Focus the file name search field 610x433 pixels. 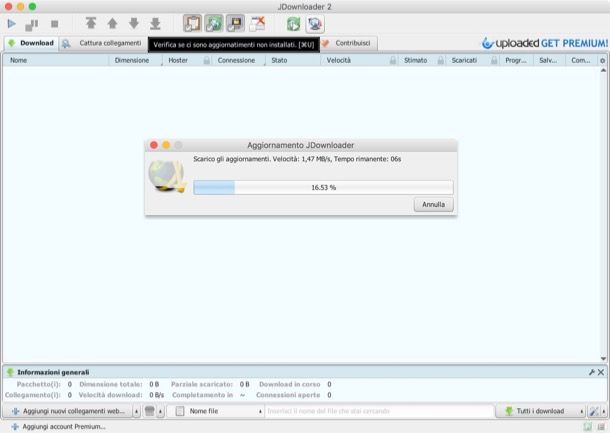point(379,411)
